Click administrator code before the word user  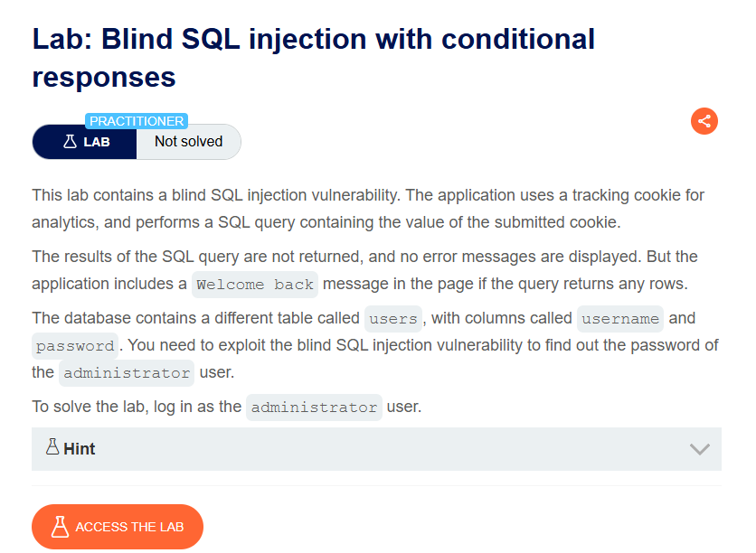pyautogui.click(x=127, y=373)
